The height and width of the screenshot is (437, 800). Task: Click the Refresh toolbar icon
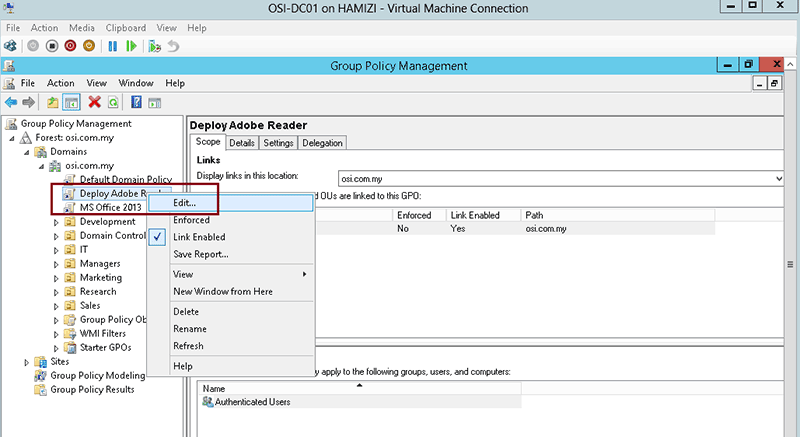[113, 102]
